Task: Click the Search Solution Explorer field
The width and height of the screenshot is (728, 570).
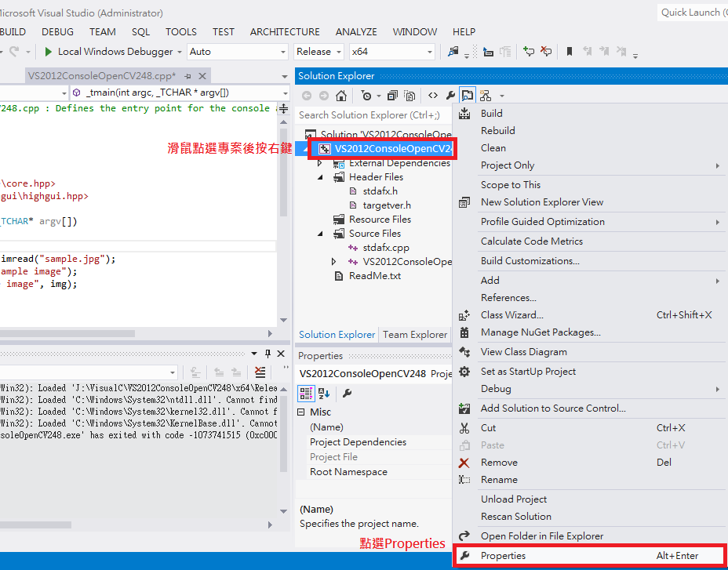Action: point(373,115)
